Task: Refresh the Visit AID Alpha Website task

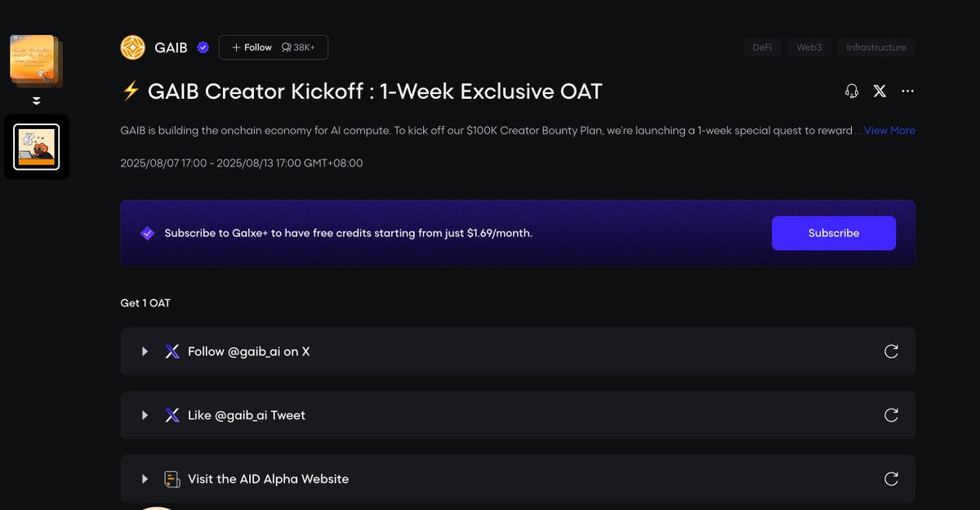Action: 891,479
